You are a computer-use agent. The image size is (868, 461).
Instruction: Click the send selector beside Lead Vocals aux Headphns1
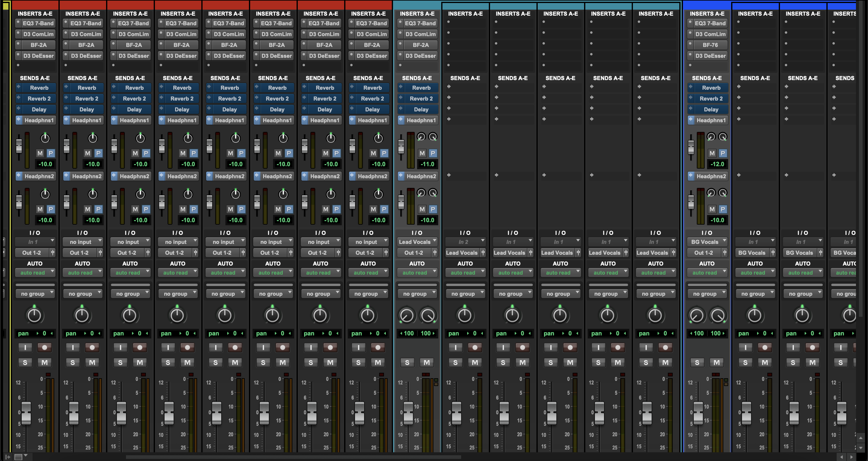click(401, 120)
